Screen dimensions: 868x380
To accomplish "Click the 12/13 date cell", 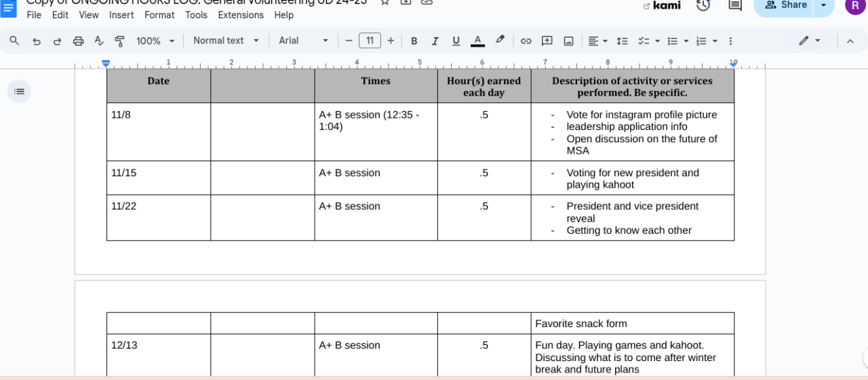I will point(159,355).
